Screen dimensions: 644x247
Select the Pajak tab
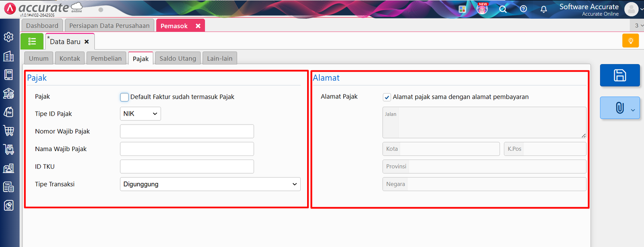pyautogui.click(x=141, y=58)
